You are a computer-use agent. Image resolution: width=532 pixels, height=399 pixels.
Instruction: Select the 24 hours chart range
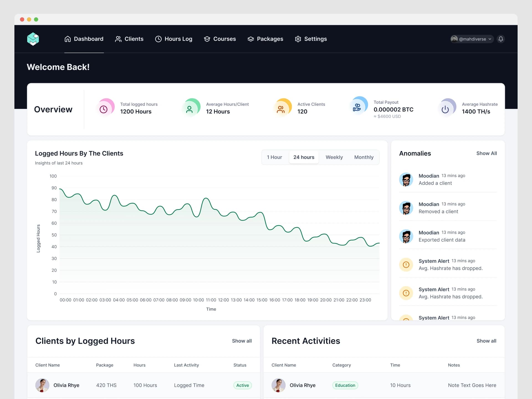pyautogui.click(x=304, y=157)
